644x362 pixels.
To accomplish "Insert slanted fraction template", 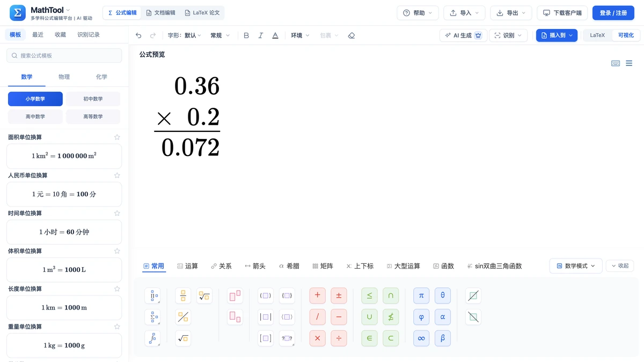I will (x=183, y=317).
